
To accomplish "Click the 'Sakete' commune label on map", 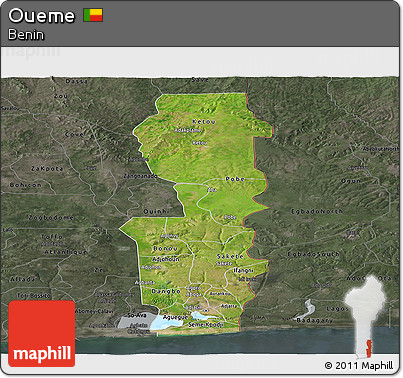I will tap(230, 256).
